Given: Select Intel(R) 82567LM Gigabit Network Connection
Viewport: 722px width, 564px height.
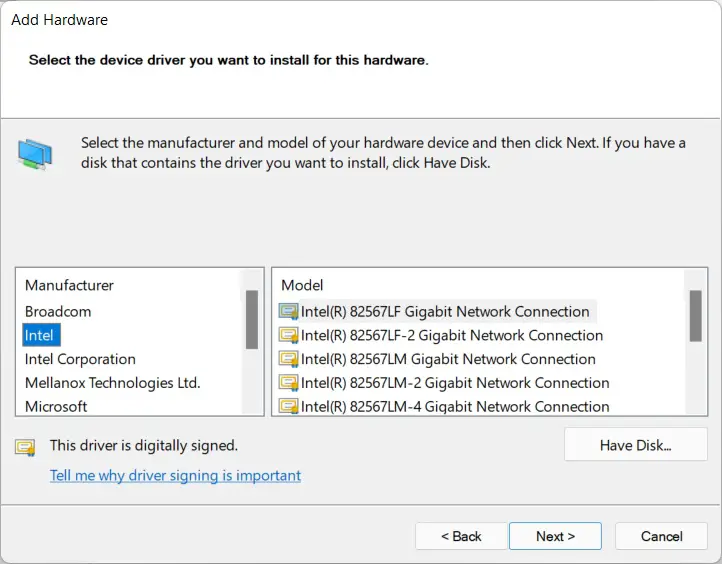Looking at the screenshot, I should tap(448, 359).
